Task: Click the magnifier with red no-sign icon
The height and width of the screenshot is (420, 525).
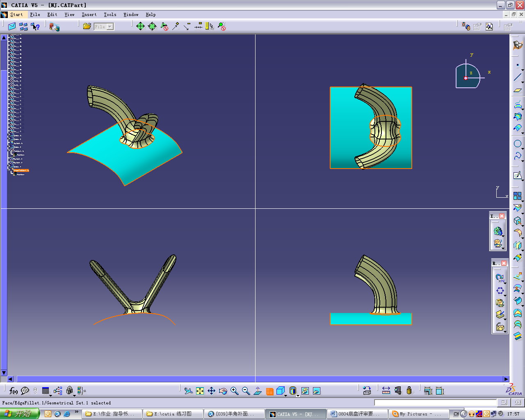Action: [x=221, y=26]
